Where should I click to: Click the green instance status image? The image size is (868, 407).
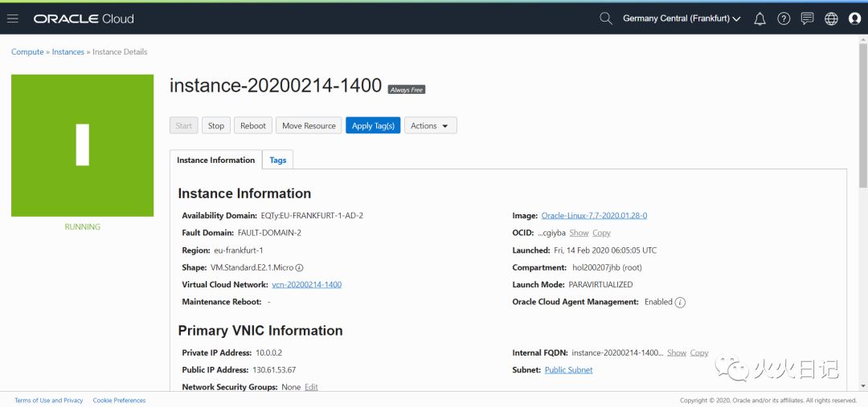(x=83, y=145)
